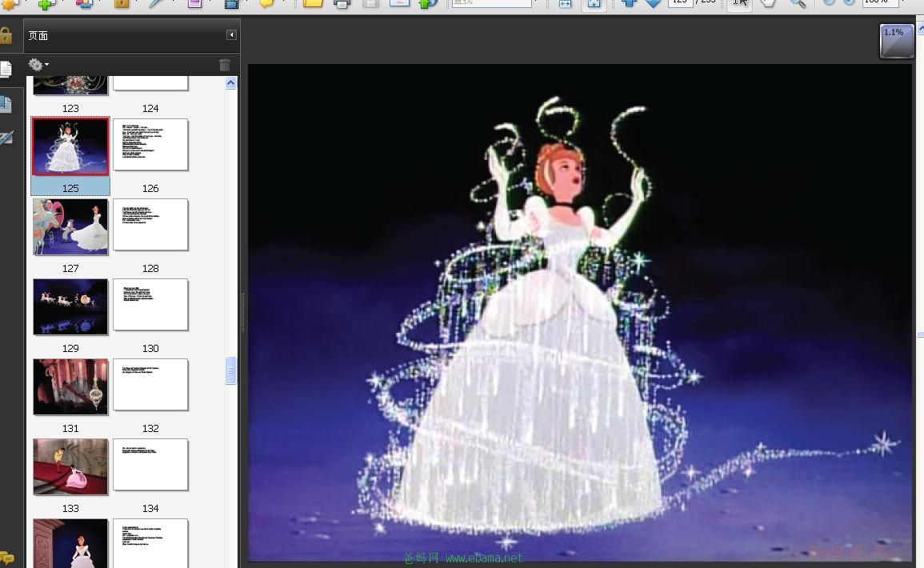Click the fit width toolbar icon
Screen dimensions: 924x568
pyautogui.click(x=565, y=3)
